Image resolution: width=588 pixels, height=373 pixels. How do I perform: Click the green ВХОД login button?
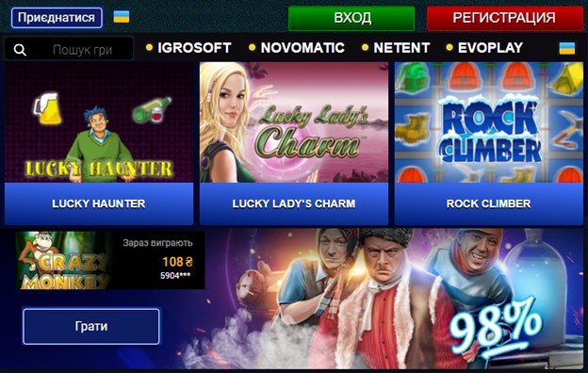click(x=351, y=18)
